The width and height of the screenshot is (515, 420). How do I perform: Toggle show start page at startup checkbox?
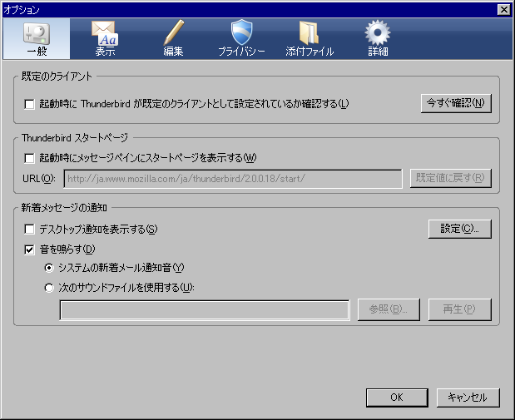pyautogui.click(x=29, y=158)
